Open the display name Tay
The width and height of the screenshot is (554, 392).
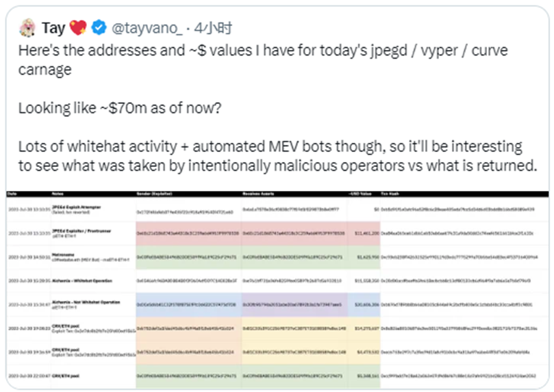point(53,28)
